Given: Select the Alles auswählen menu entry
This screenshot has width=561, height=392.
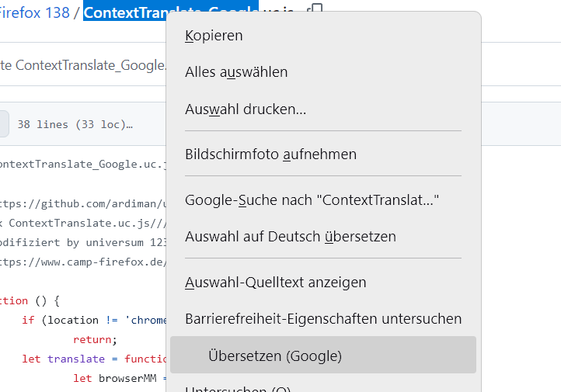Looking at the screenshot, I should 236,72.
